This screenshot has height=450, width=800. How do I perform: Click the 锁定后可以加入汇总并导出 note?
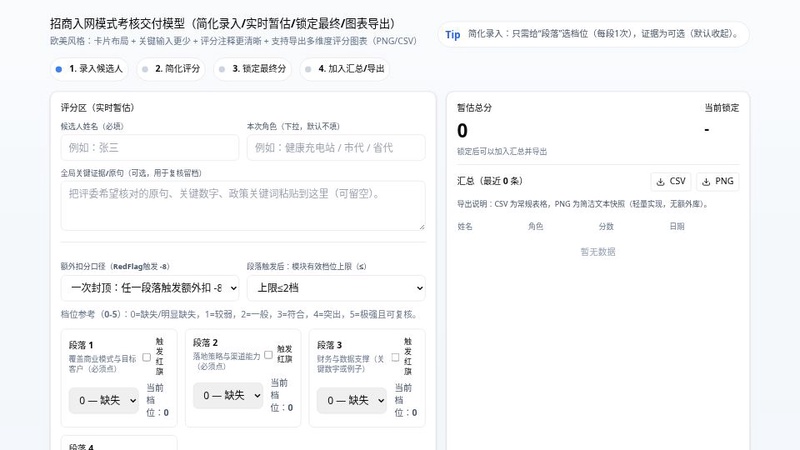click(x=502, y=152)
